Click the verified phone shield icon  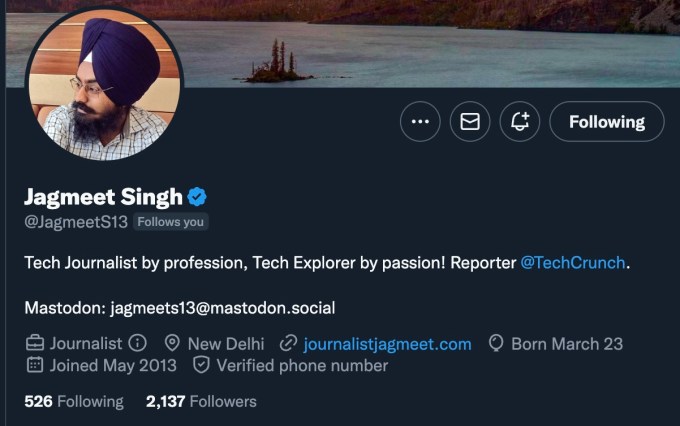pos(201,365)
